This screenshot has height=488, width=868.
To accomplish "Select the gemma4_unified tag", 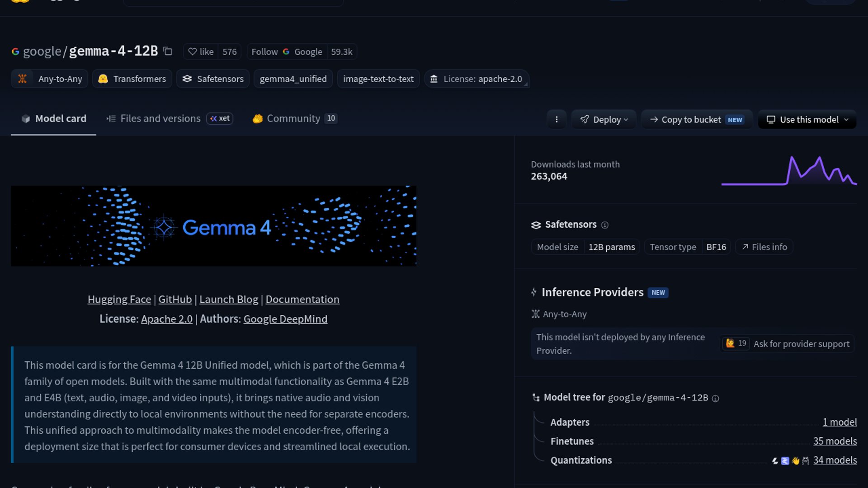I will click(x=293, y=79).
